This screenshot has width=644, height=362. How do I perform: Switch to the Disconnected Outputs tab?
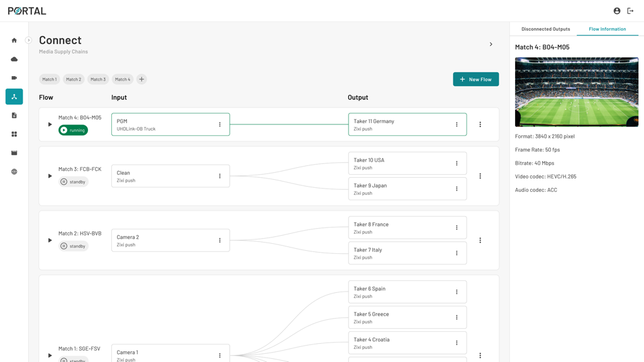point(545,29)
